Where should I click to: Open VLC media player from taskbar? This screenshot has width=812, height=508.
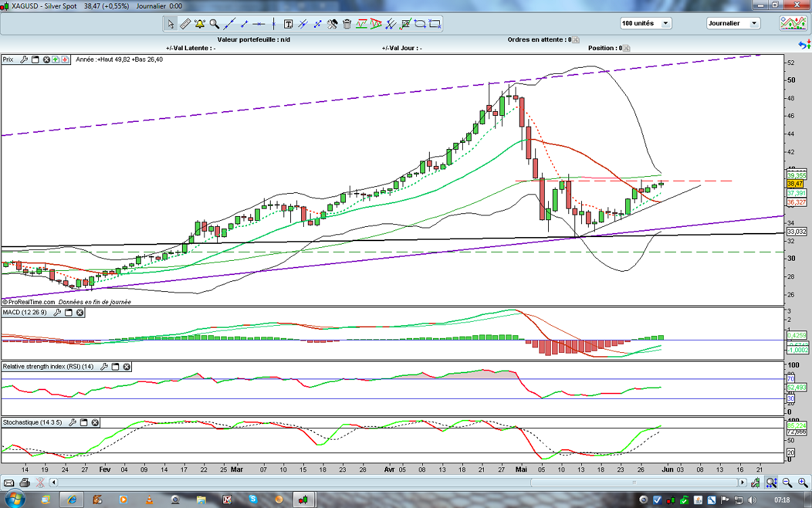(149, 500)
